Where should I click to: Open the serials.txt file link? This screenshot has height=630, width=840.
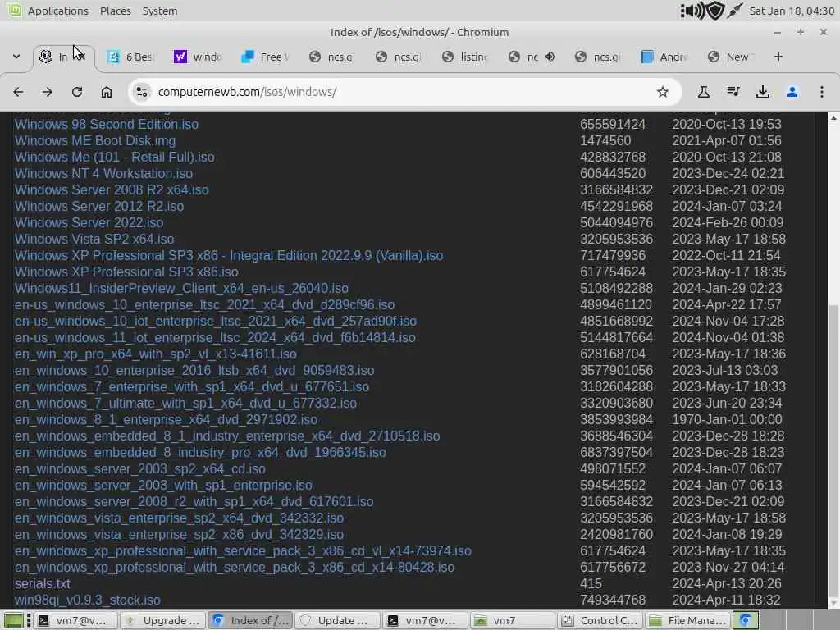tap(43, 584)
